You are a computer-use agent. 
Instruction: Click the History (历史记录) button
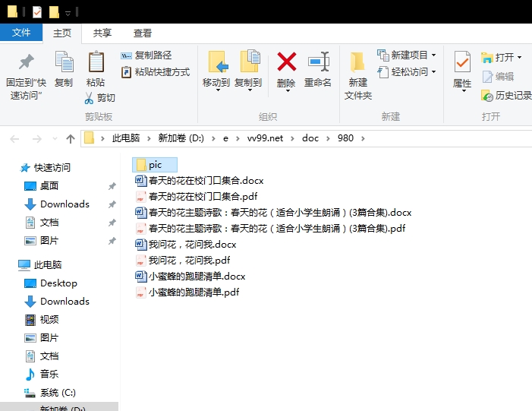click(x=506, y=96)
